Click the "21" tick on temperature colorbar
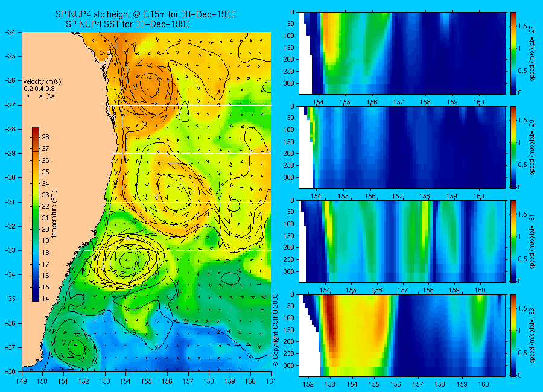The image size is (543, 392). pyautogui.click(x=45, y=218)
